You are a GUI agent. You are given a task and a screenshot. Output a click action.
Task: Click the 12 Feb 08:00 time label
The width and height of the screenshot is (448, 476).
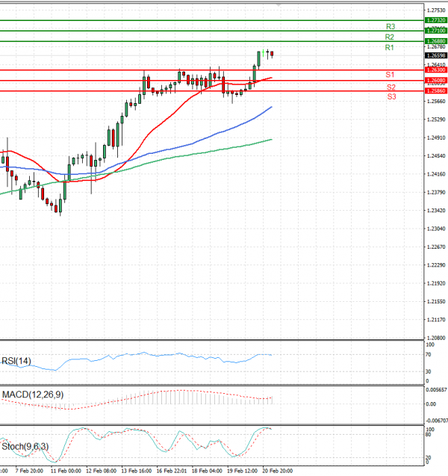click(101, 471)
